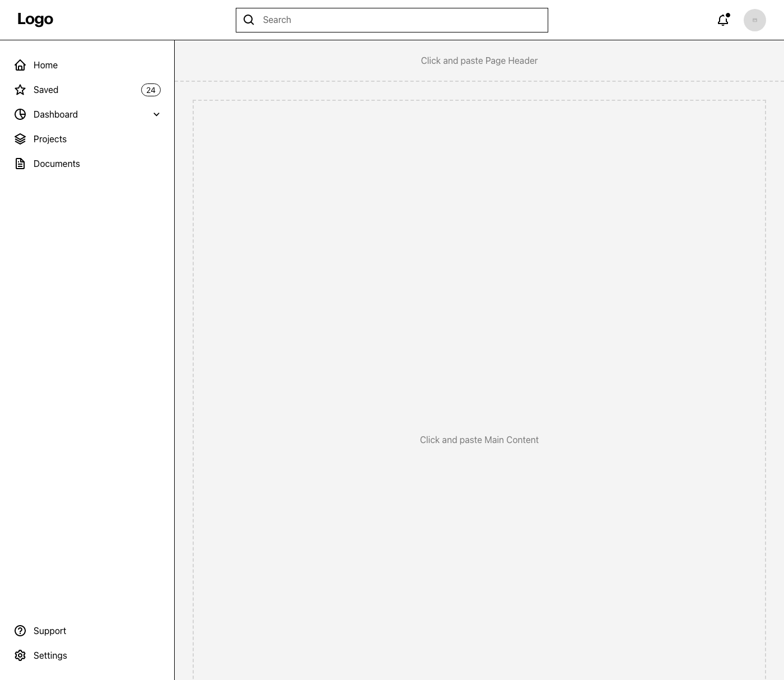The width and height of the screenshot is (784, 680).
Task: Click the search magnifier icon
Action: click(x=249, y=20)
